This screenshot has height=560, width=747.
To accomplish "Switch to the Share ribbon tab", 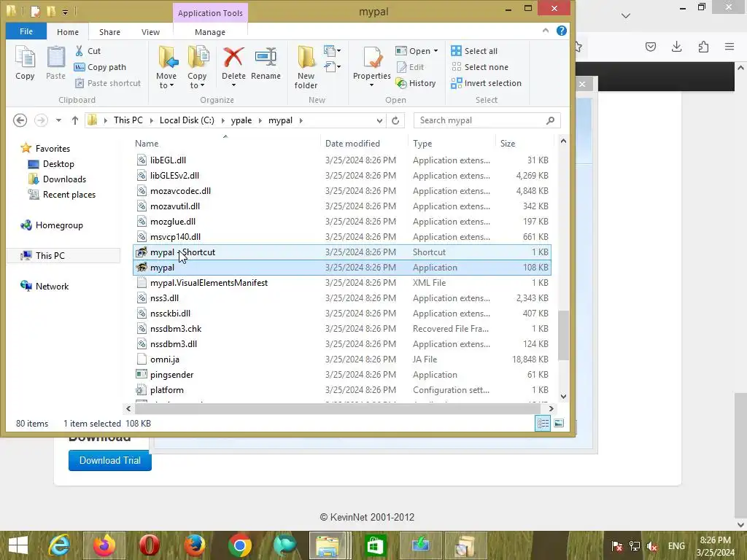I will [109, 32].
